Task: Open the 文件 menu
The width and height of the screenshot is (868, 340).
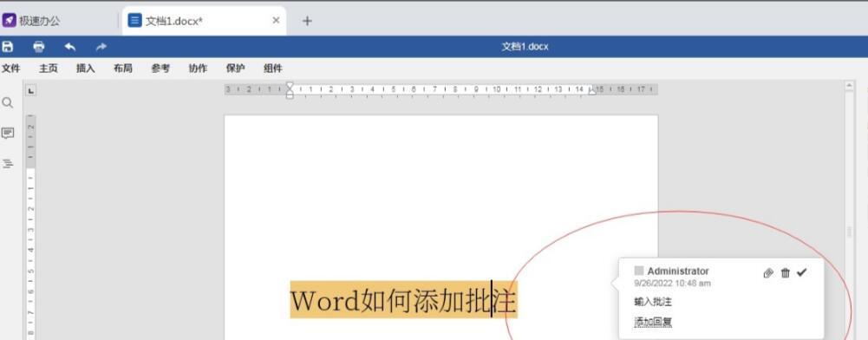Action: click(10, 69)
